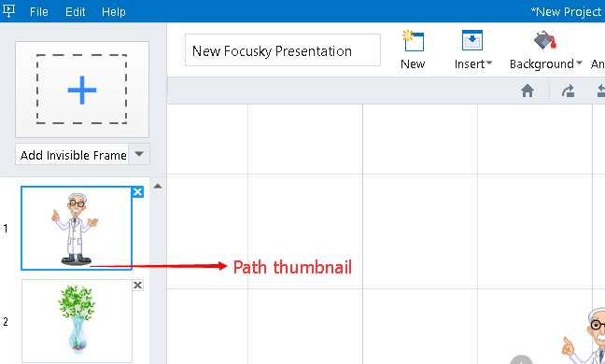The image size is (605, 364).
Task: Click the New project icon
Action: click(x=413, y=41)
